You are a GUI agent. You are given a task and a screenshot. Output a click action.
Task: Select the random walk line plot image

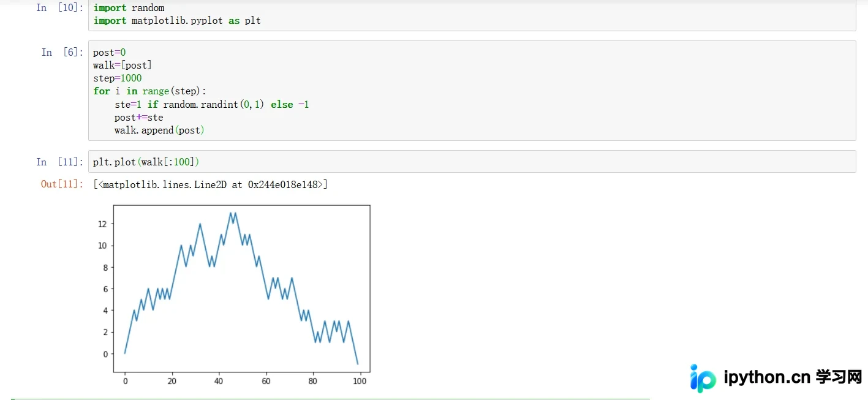point(233,295)
